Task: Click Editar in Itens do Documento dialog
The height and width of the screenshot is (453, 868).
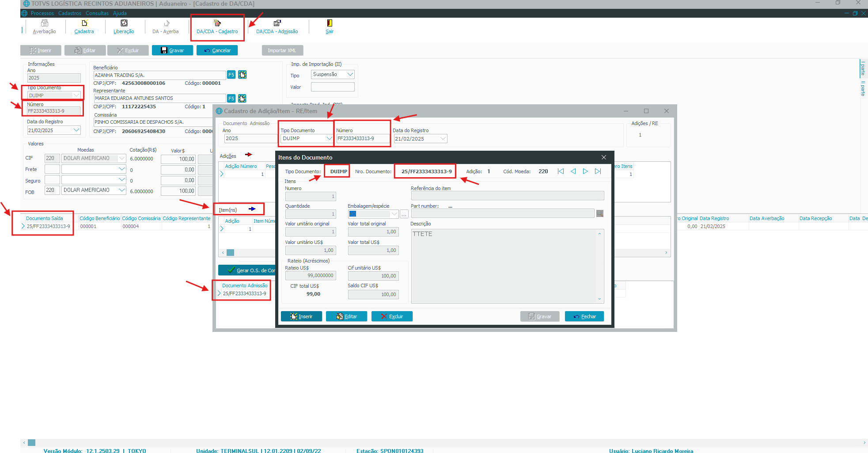Action: [346, 316]
